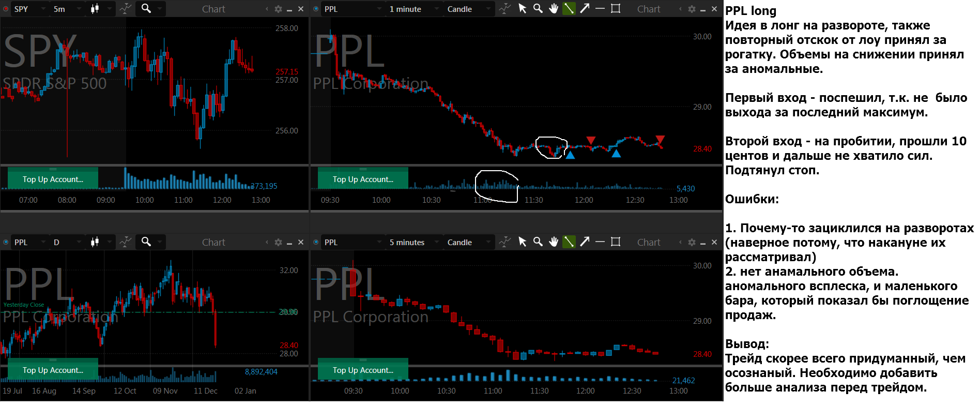Toggle the blue link dot on PPL 5 minutes chart

point(316,242)
